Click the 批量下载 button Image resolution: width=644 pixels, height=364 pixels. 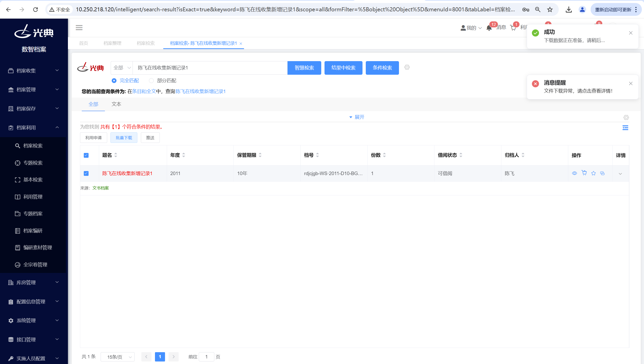tap(124, 138)
